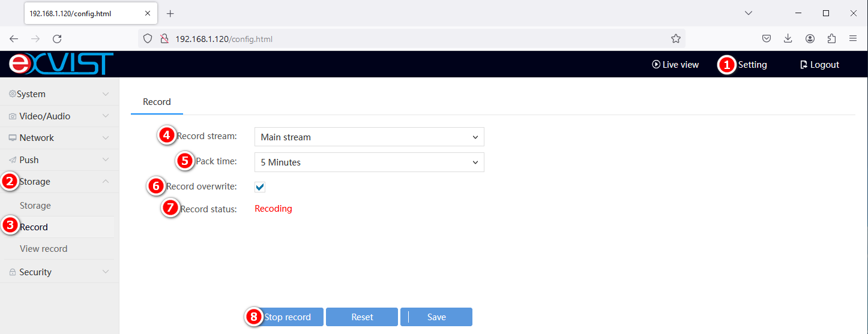This screenshot has width=868, height=334.
Task: Click the Save to Pocket icon
Action: [767, 39]
